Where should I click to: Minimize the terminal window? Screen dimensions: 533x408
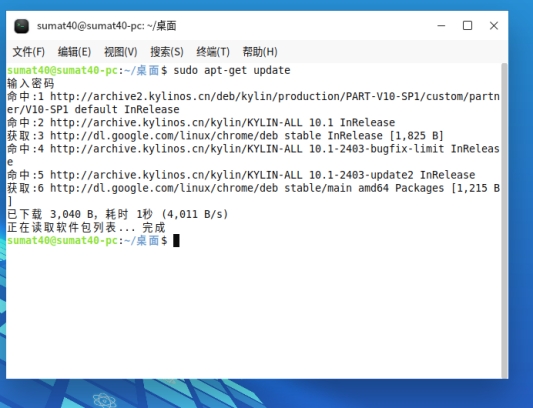(x=441, y=26)
